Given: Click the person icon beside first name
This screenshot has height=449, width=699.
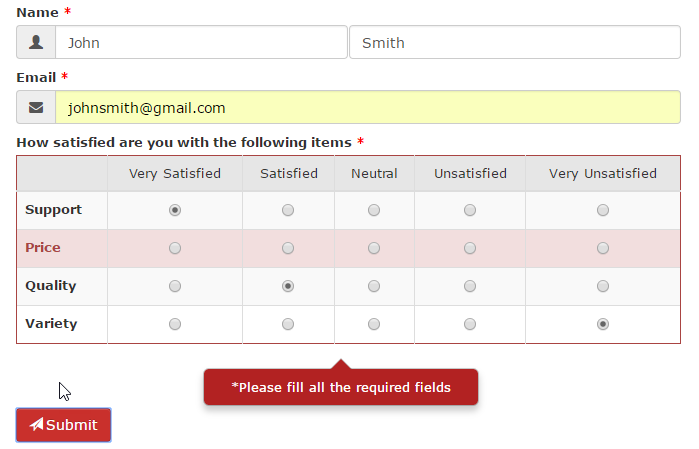Looking at the screenshot, I should [36, 43].
